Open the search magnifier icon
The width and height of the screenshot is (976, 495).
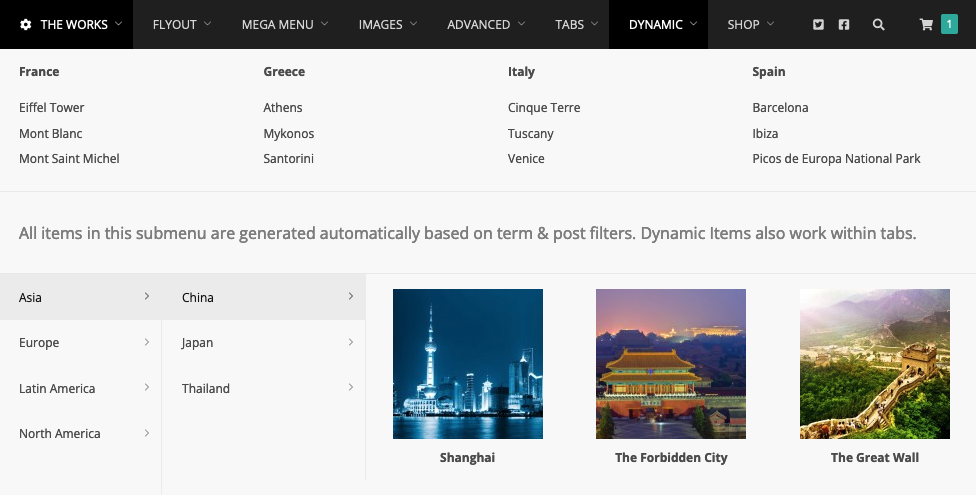(878, 25)
